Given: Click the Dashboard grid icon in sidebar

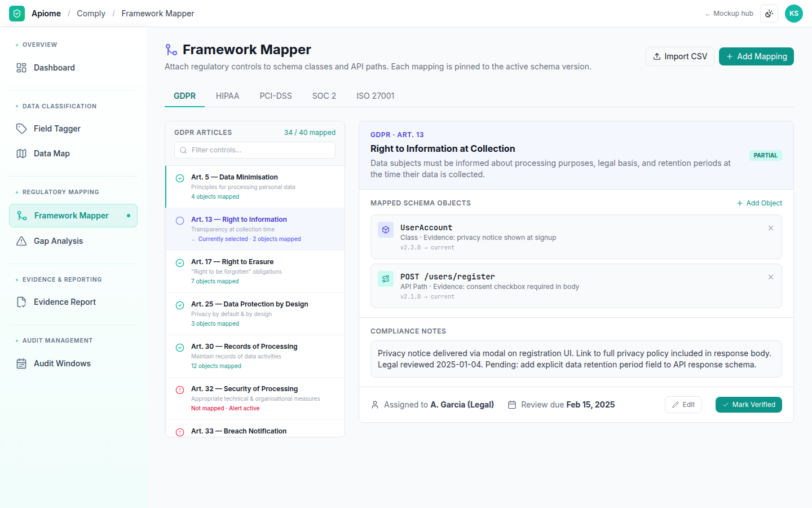Looking at the screenshot, I should (21, 68).
